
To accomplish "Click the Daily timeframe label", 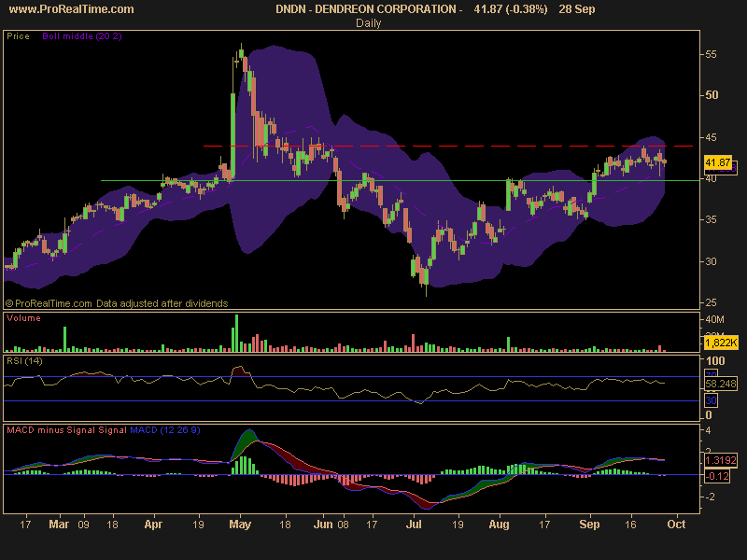I will [x=368, y=22].
